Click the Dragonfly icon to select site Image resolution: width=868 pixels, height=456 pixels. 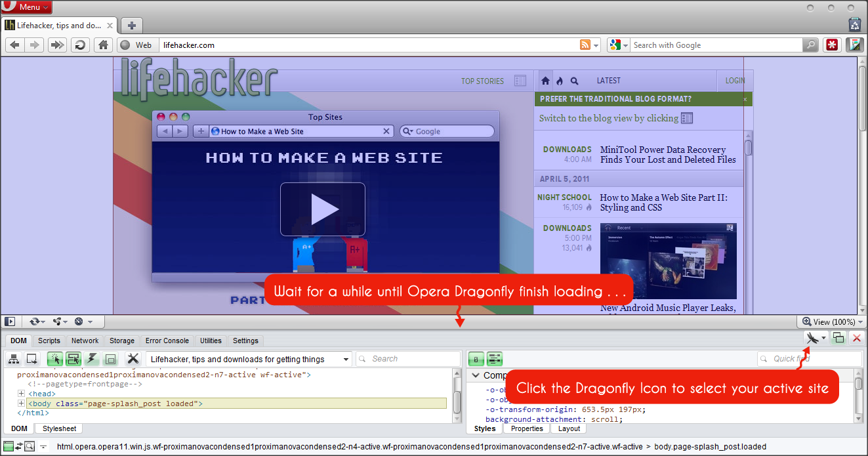pos(812,338)
